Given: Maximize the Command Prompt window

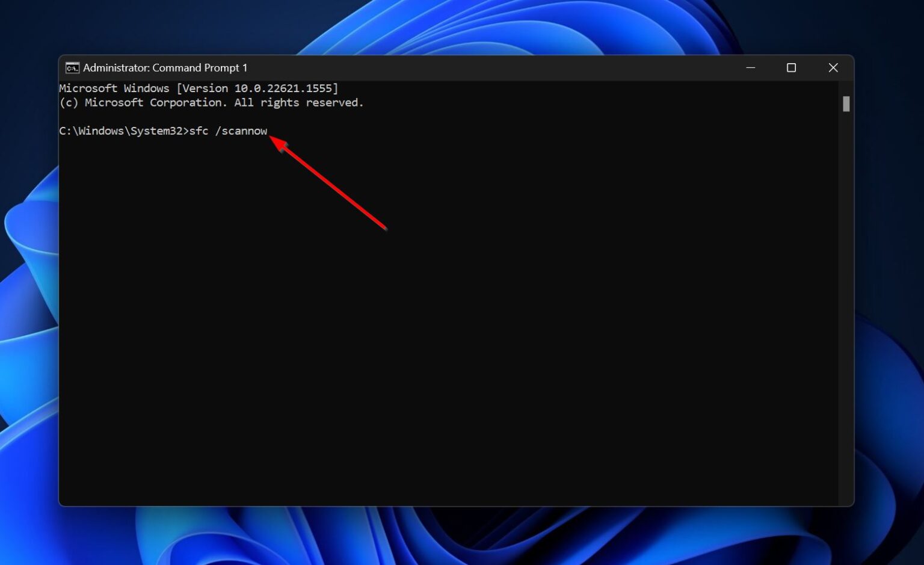Looking at the screenshot, I should pyautogui.click(x=791, y=67).
